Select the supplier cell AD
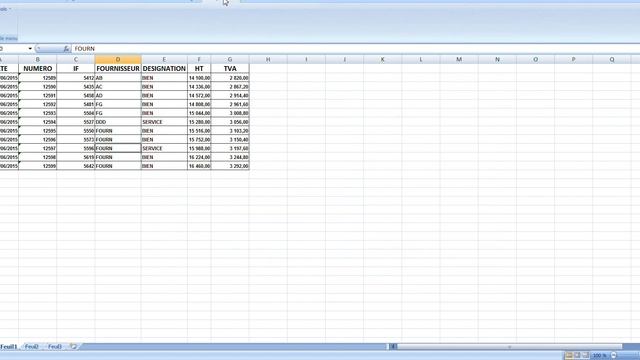The width and height of the screenshot is (640, 360). tap(118, 96)
